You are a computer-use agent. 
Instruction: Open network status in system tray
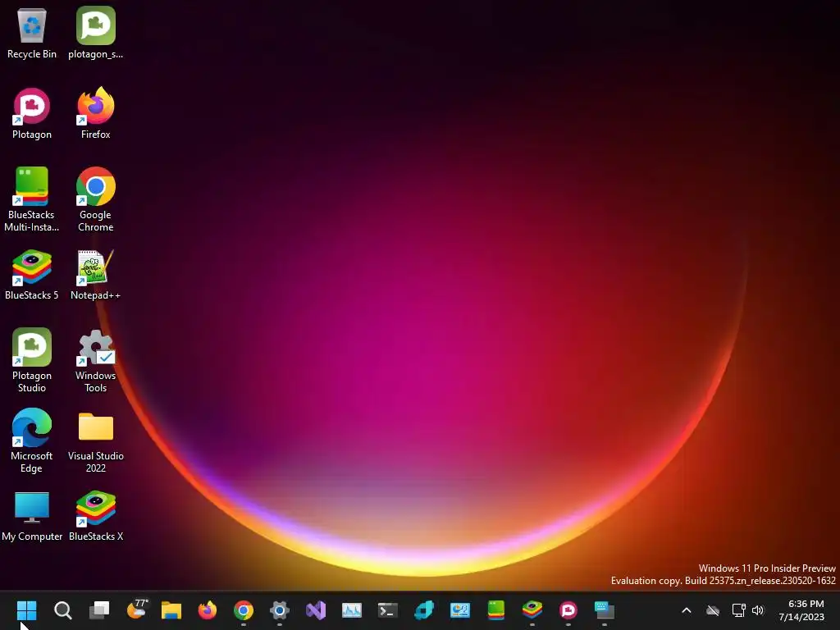(x=739, y=610)
